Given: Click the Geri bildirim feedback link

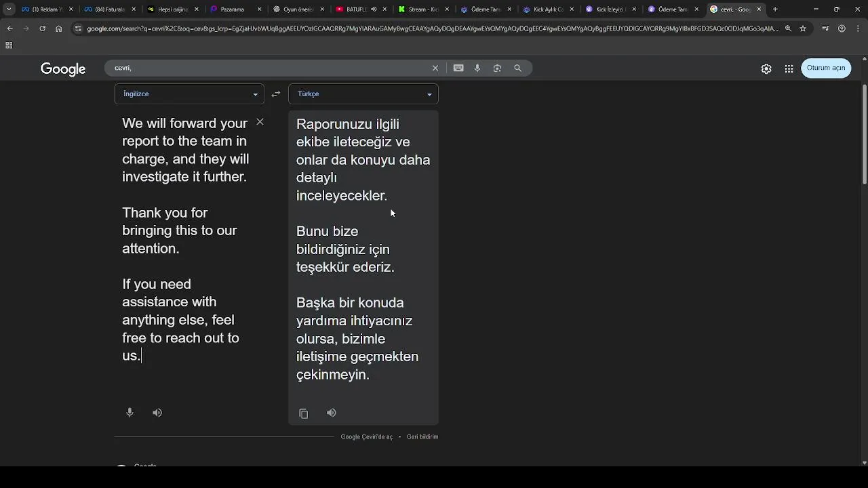Looking at the screenshot, I should point(422,437).
